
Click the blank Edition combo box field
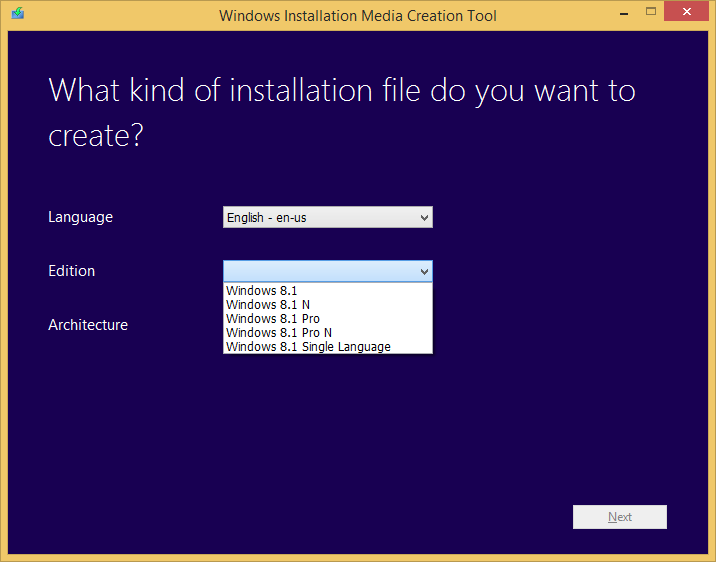tap(318, 271)
